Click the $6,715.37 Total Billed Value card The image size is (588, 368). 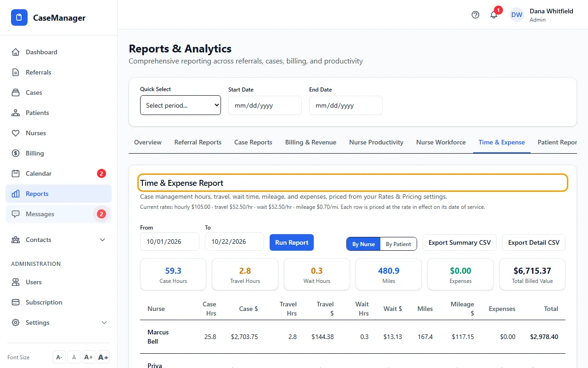(532, 274)
